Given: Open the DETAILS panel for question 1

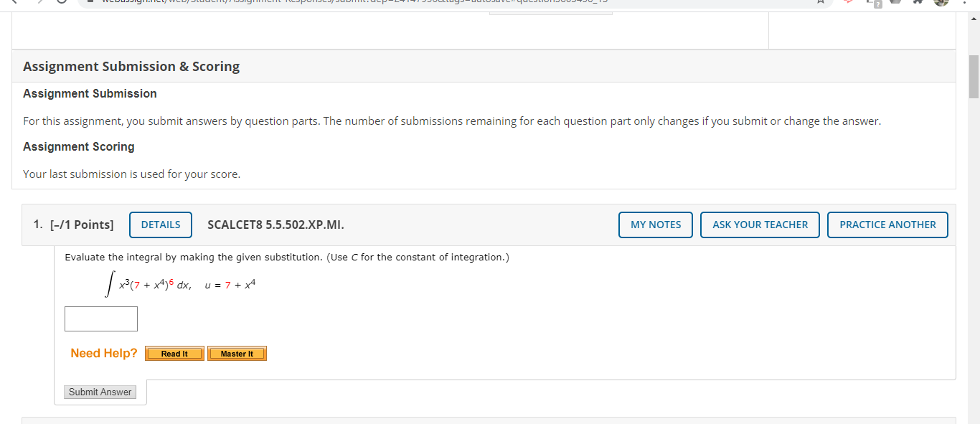Looking at the screenshot, I should click(x=160, y=225).
